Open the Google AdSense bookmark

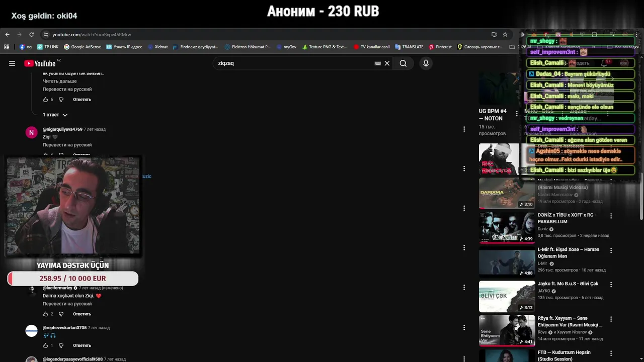click(83, 47)
